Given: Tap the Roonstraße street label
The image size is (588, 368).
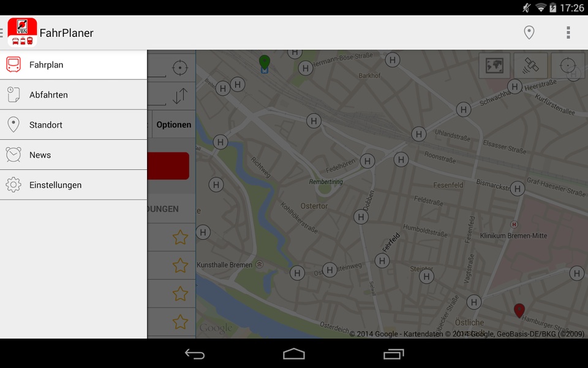Looking at the screenshot, I should click(440, 158).
